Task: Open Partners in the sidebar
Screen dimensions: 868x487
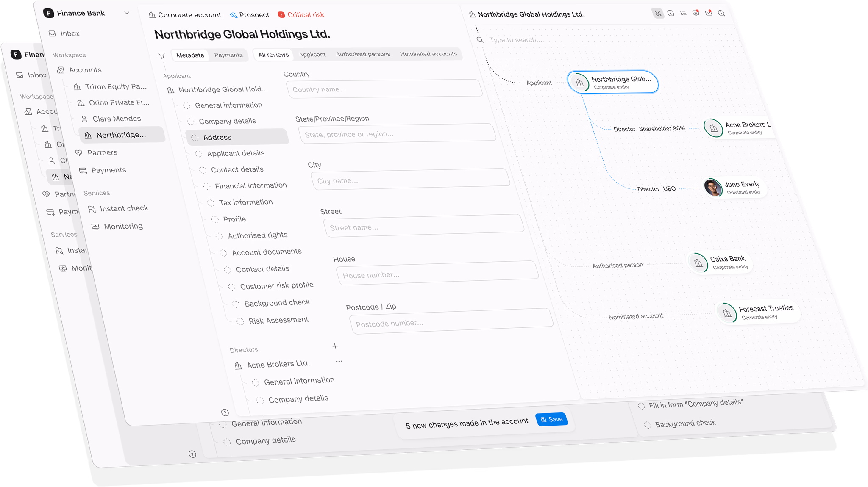Action: coord(97,152)
